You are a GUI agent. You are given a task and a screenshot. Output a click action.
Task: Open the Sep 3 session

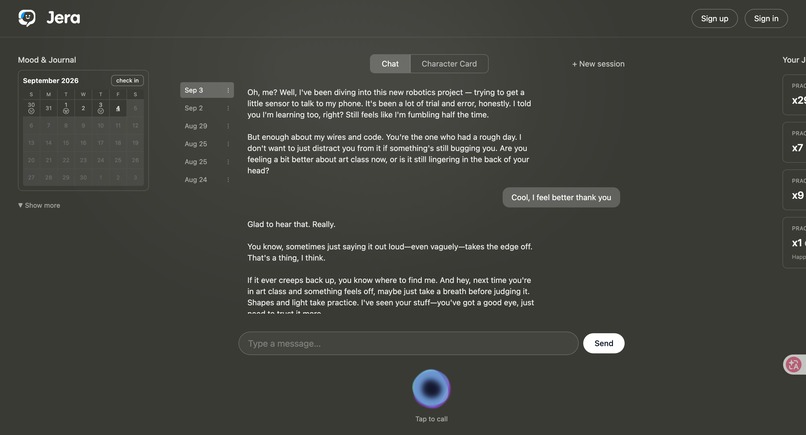point(207,90)
